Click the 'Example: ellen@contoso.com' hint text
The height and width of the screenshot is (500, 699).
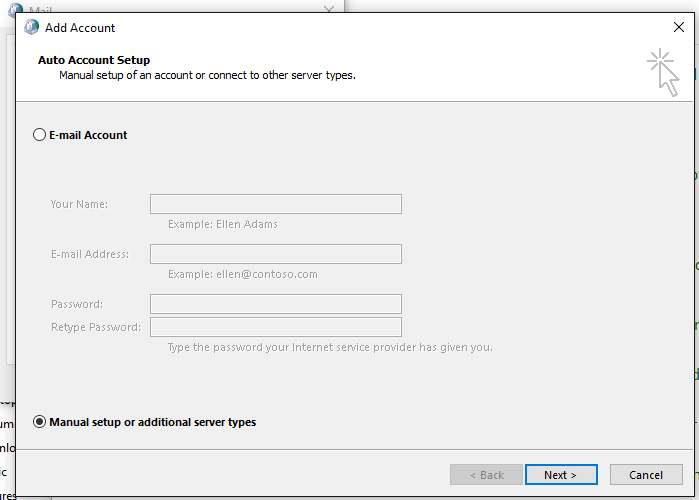(x=242, y=274)
